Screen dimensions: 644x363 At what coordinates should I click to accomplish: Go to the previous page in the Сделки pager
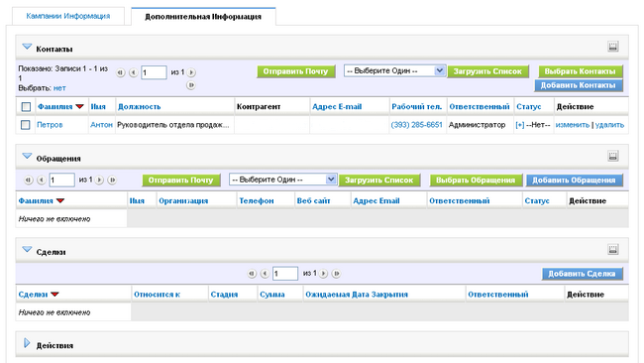click(x=265, y=274)
